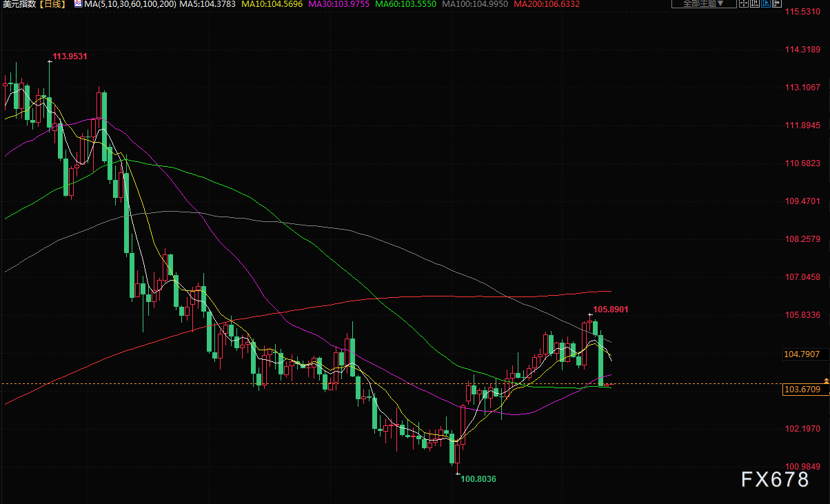This screenshot has width=830, height=504.
Task: Click the gray MA100:104.9950 legend
Action: (475, 4)
